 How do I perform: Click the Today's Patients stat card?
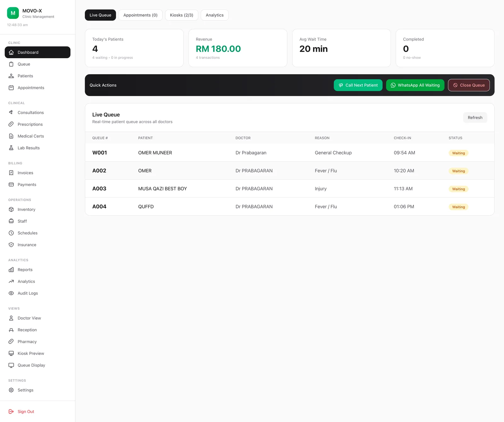(x=134, y=48)
